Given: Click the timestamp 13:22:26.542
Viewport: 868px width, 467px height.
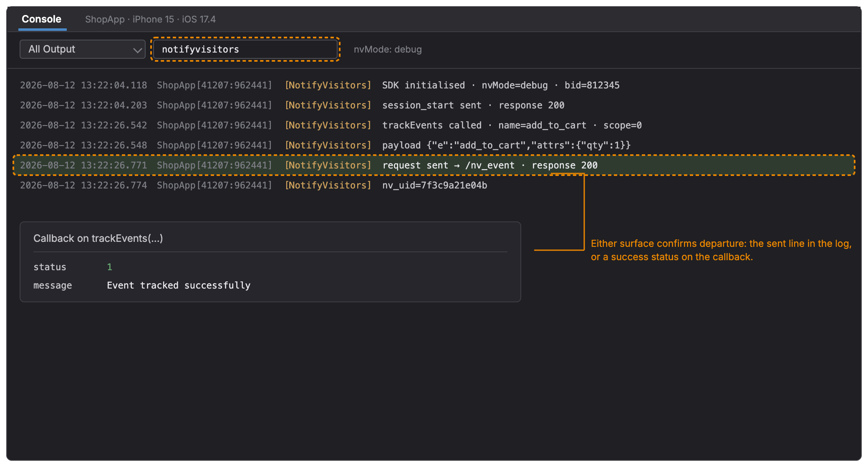Looking at the screenshot, I should [x=114, y=125].
